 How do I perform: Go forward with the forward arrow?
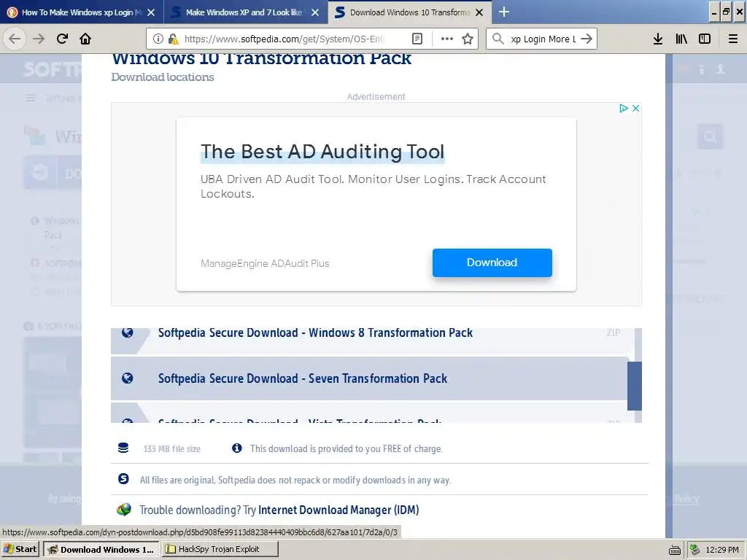(39, 39)
